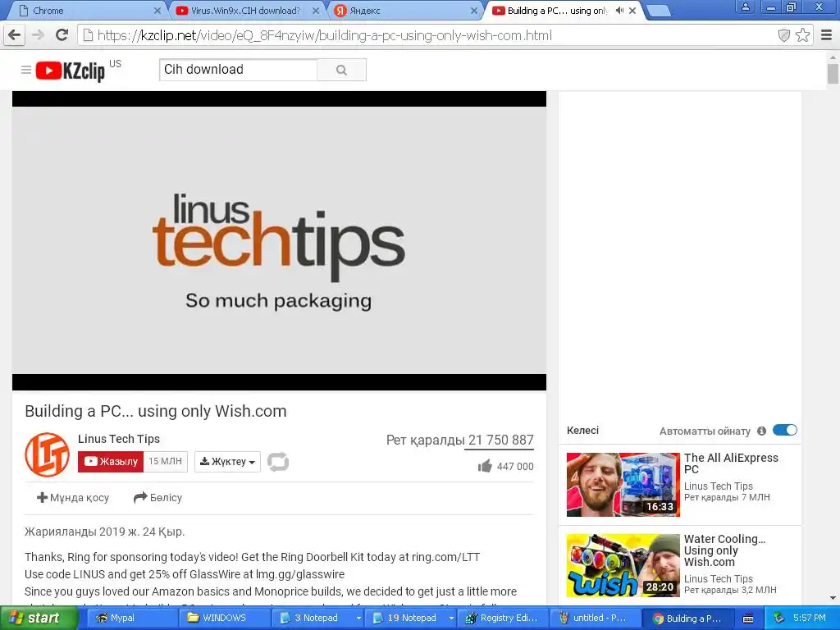Viewport: 840px width, 630px height.
Task: Open the shield extension icon in address bar
Action: (783, 35)
